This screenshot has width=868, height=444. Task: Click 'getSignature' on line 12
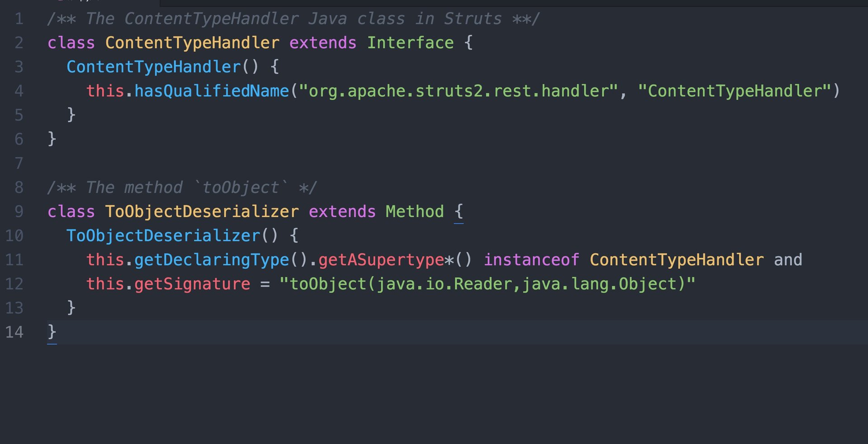click(192, 284)
